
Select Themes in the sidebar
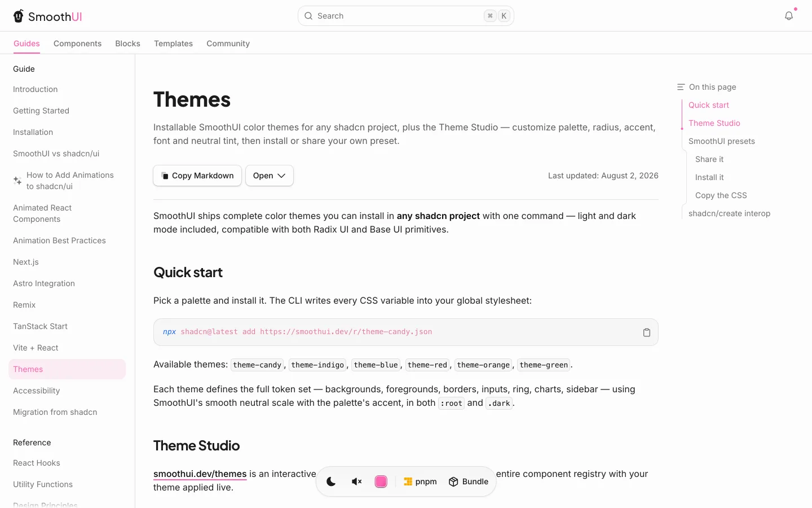[67, 369]
